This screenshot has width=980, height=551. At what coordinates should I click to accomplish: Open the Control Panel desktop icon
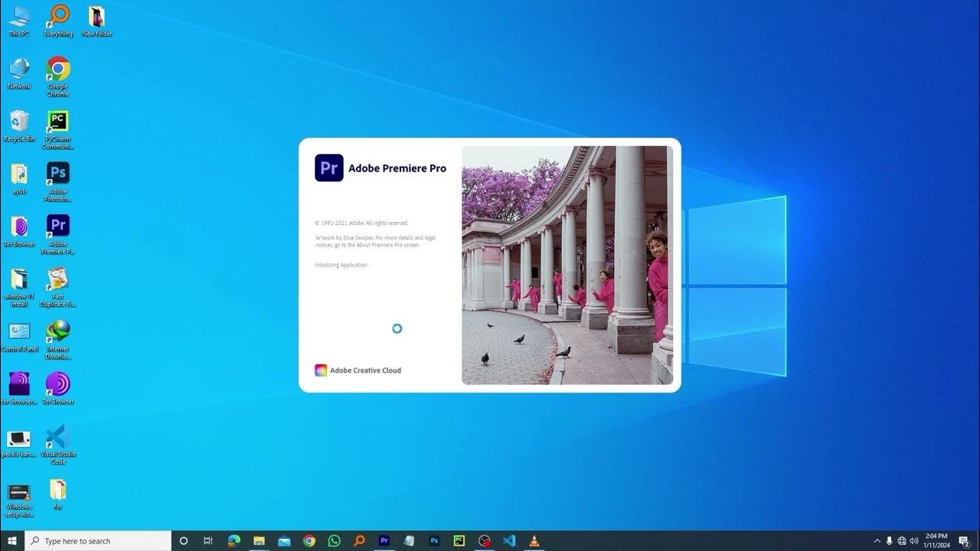pyautogui.click(x=19, y=337)
